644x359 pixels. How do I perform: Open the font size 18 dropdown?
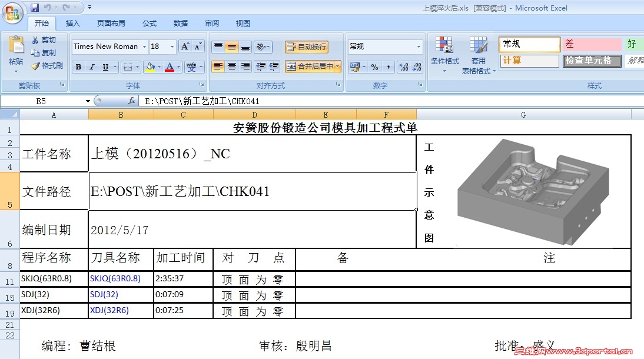[x=171, y=46]
